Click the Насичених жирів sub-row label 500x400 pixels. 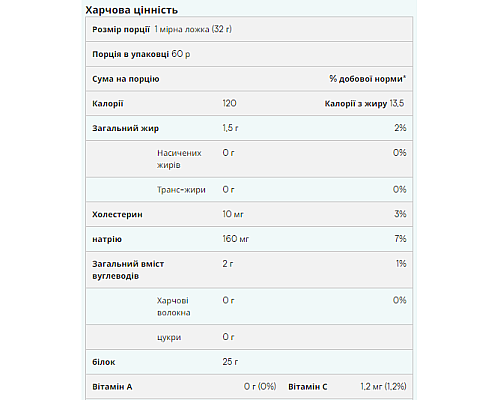pos(179,159)
